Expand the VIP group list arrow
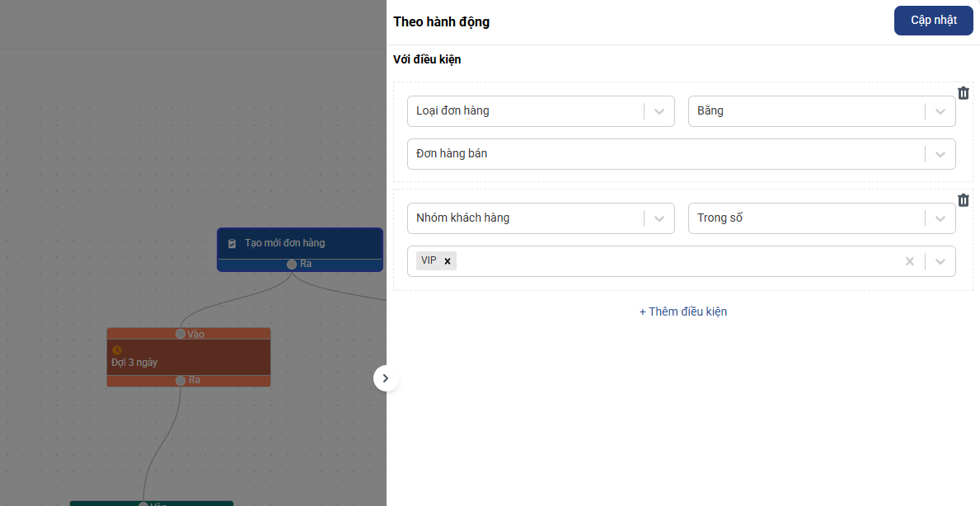This screenshot has width=980, height=506. (x=940, y=261)
